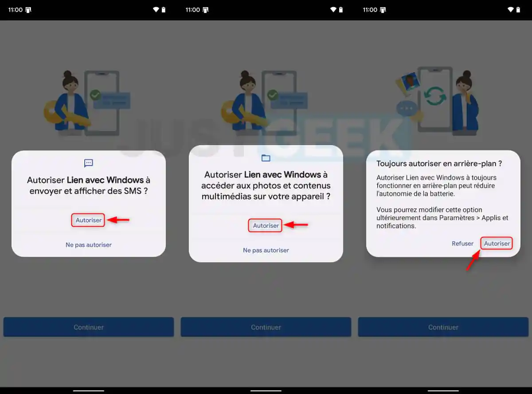Tap Ne pas autoriser in the photos dialog

pos(266,250)
